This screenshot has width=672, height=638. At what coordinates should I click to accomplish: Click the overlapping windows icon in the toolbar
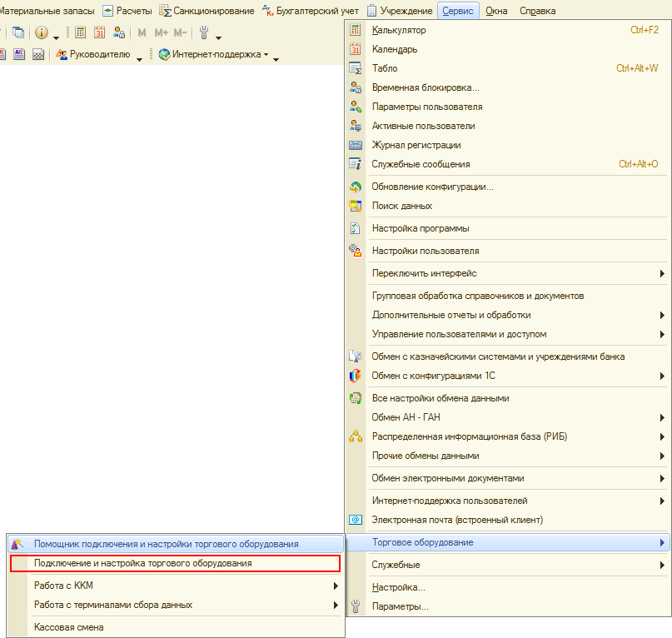(18, 33)
